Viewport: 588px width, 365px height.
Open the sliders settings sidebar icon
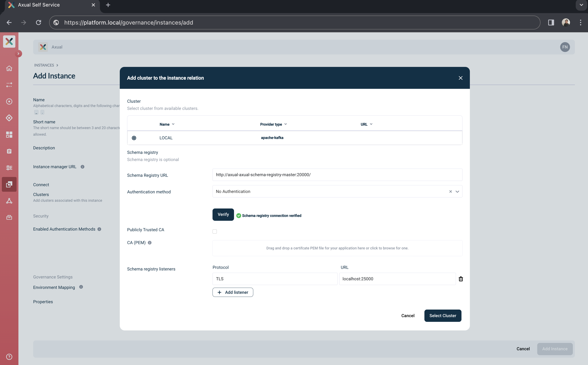click(x=9, y=168)
